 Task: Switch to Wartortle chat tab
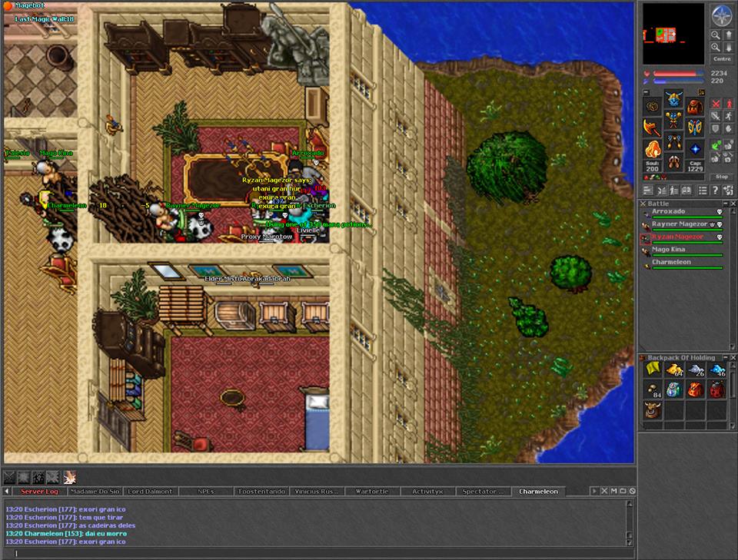pos(372,492)
